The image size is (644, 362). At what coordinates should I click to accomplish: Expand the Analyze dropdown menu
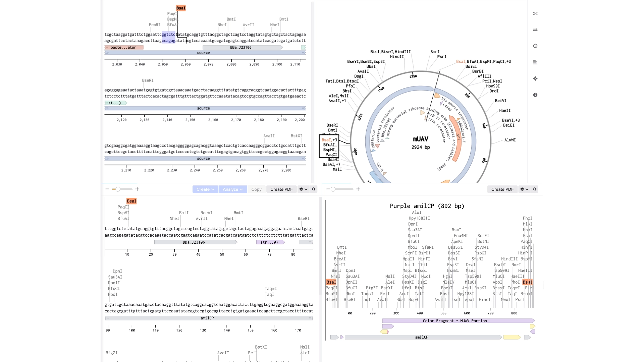point(233,189)
